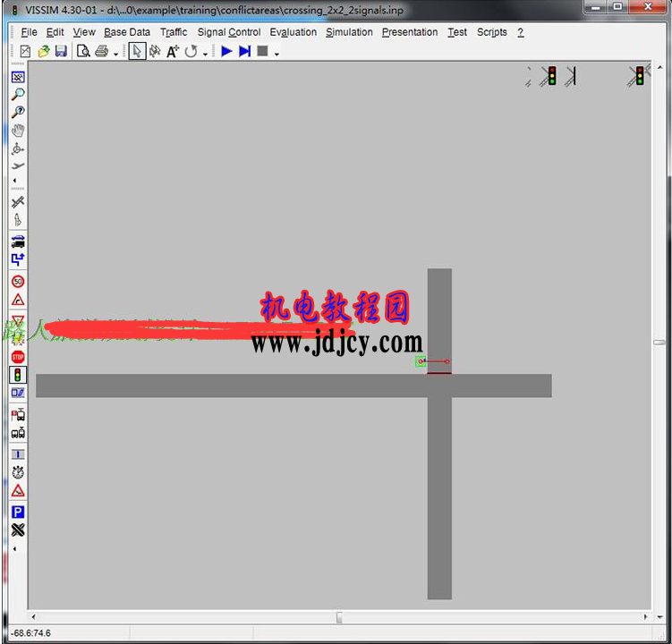
Task: Open the Presentation menu
Action: coord(410,32)
